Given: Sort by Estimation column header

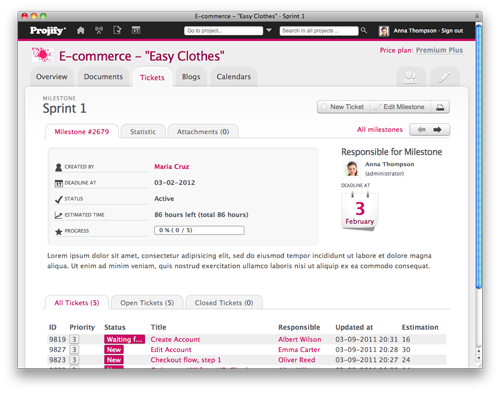Looking at the screenshot, I should point(420,327).
